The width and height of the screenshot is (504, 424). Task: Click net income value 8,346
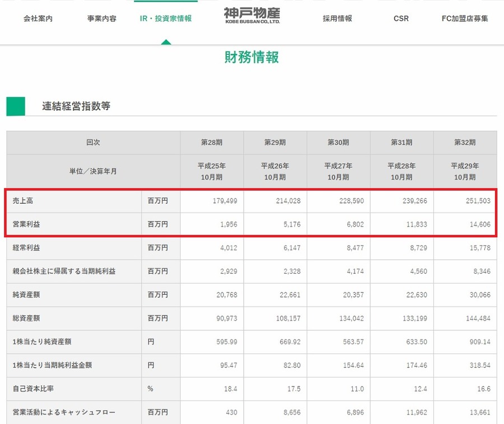tap(482, 271)
